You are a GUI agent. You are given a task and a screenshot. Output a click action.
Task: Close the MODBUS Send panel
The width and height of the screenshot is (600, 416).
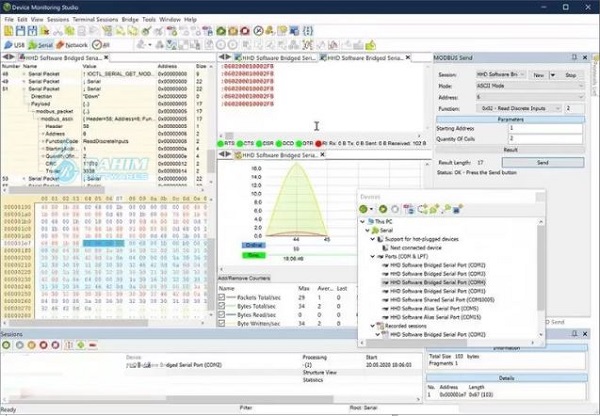(x=585, y=57)
